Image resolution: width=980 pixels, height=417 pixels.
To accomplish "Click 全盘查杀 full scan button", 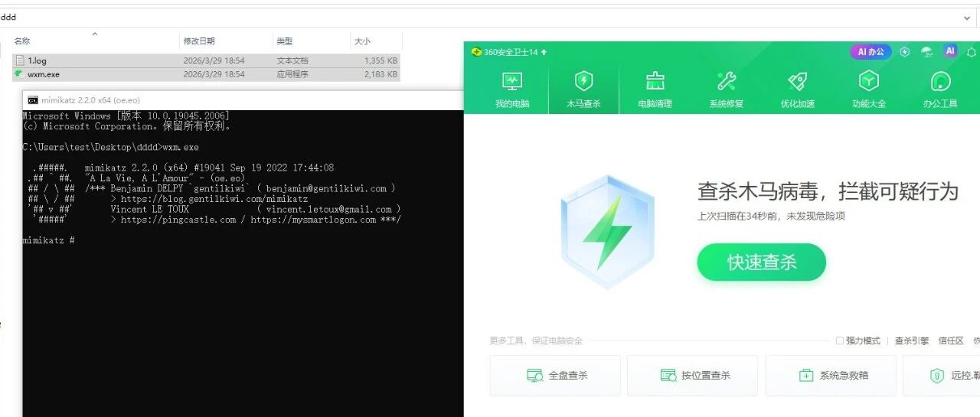I will (x=555, y=375).
